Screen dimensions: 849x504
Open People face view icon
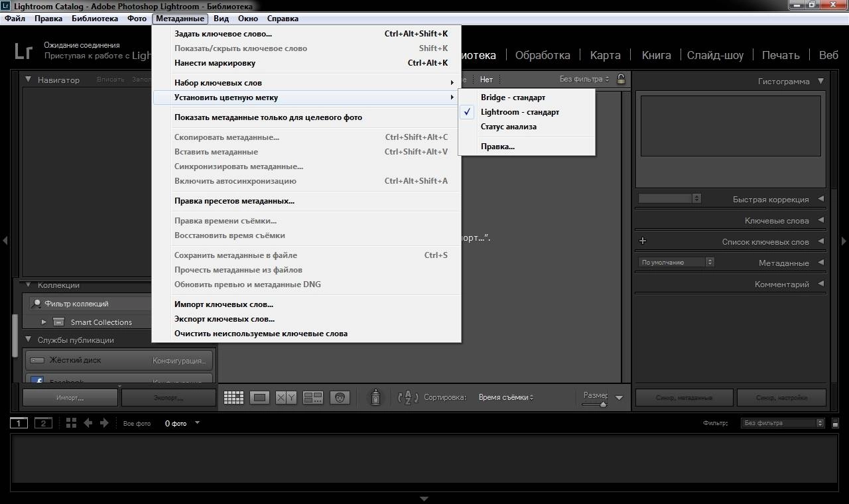pyautogui.click(x=340, y=397)
